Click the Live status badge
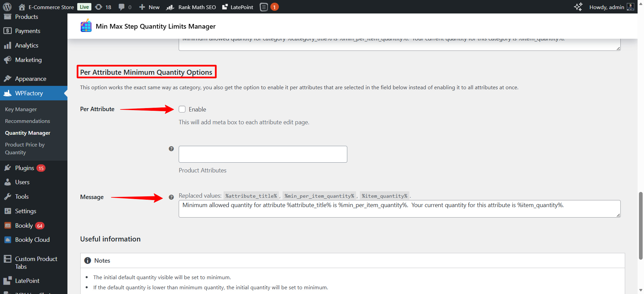This screenshot has width=644, height=294. (84, 7)
